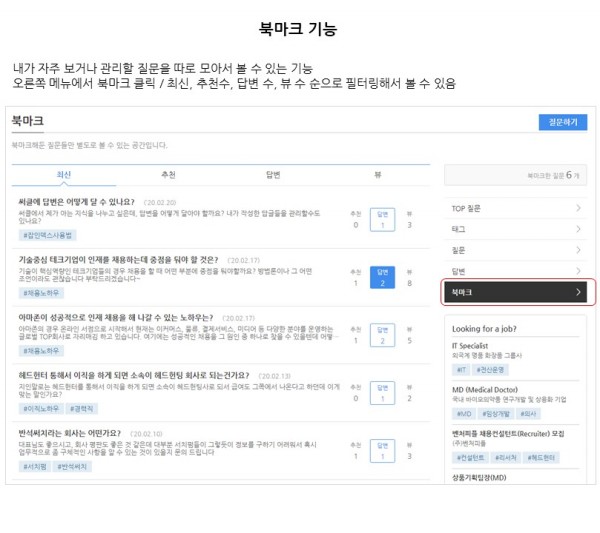Switch to the 추천 tab

coord(167,175)
